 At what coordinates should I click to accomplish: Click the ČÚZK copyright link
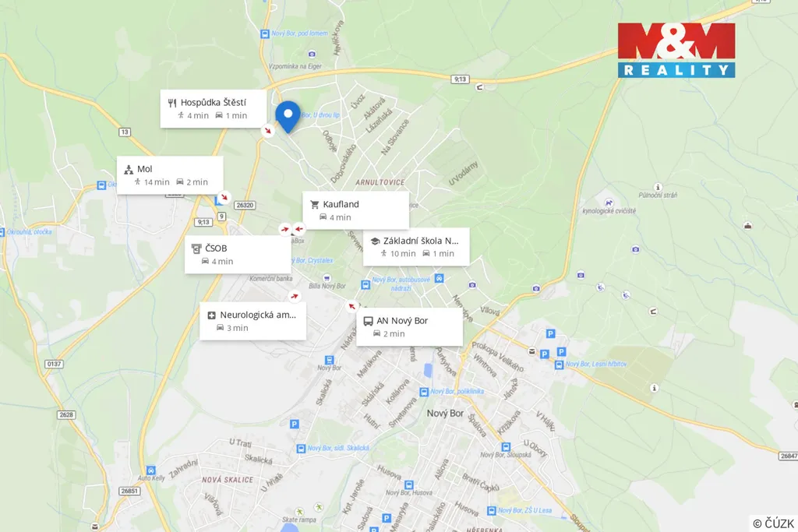click(x=773, y=523)
